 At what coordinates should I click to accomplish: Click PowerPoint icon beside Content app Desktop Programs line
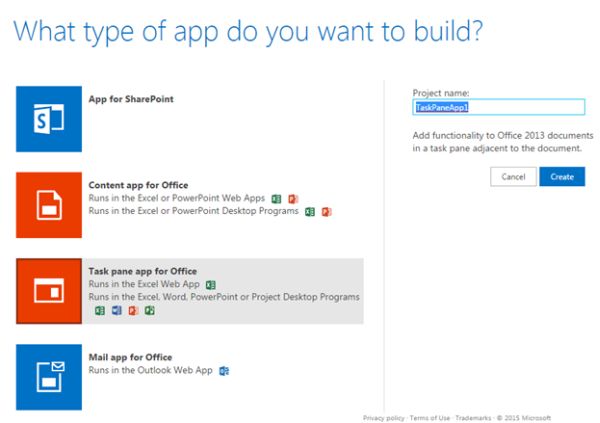tap(326, 212)
